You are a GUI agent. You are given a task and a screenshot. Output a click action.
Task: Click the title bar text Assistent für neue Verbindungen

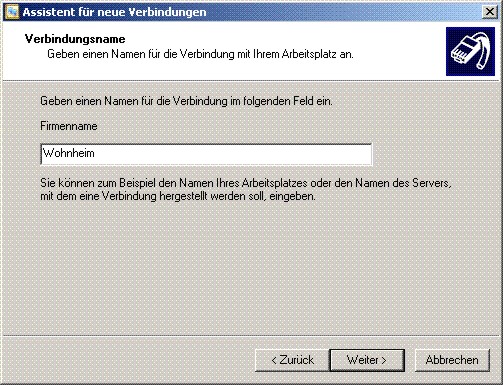pyautogui.click(x=114, y=12)
